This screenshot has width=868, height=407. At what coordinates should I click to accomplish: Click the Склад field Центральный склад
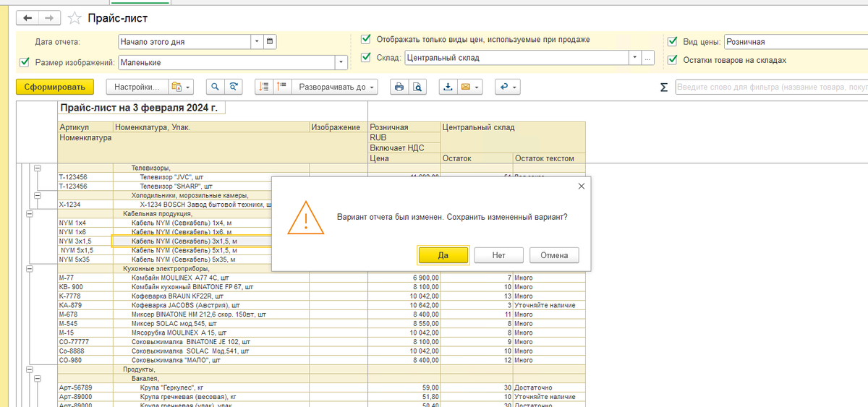(x=516, y=57)
